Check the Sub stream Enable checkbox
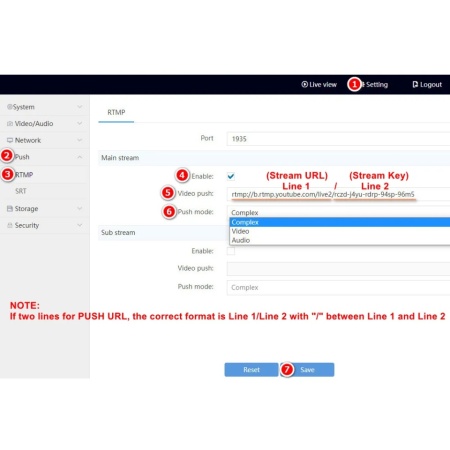The height and width of the screenshot is (450, 450). pos(231,251)
